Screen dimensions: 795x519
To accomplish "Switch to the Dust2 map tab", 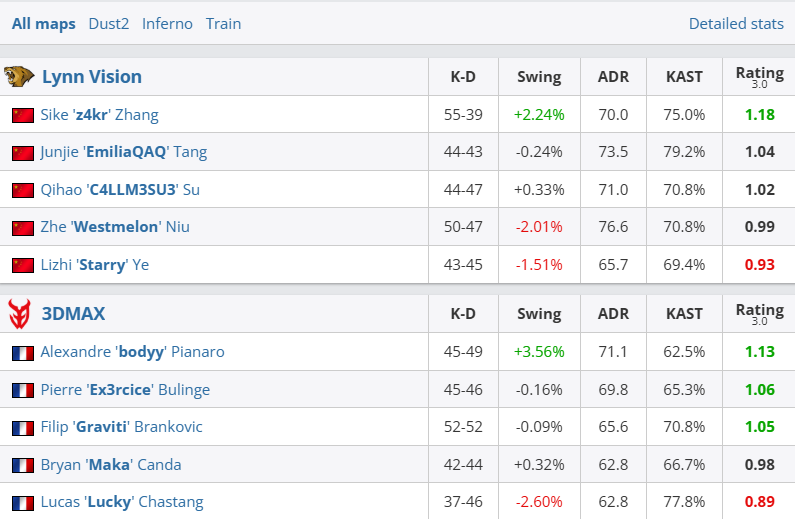I will click(x=109, y=23).
